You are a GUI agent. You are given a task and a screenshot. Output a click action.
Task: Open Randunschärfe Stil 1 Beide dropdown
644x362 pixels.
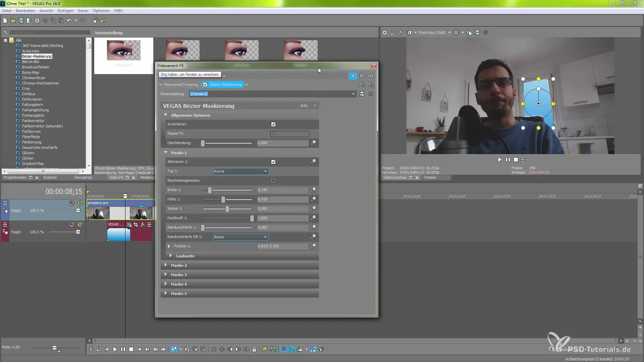click(241, 237)
